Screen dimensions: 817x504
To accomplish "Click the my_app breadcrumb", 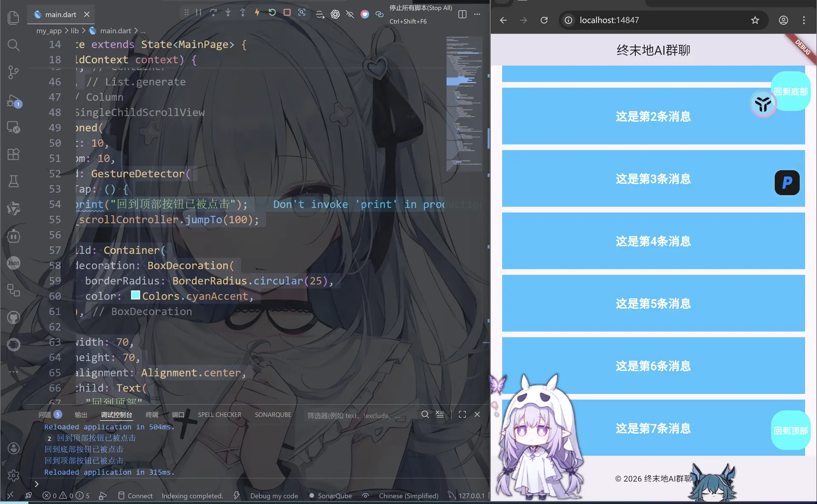I will [49, 31].
